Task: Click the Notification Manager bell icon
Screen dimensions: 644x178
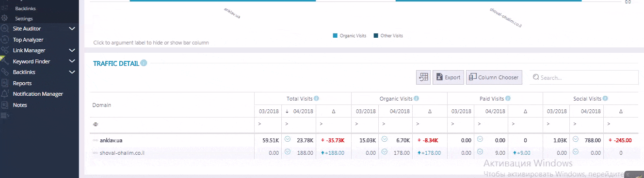Action: 4,94
